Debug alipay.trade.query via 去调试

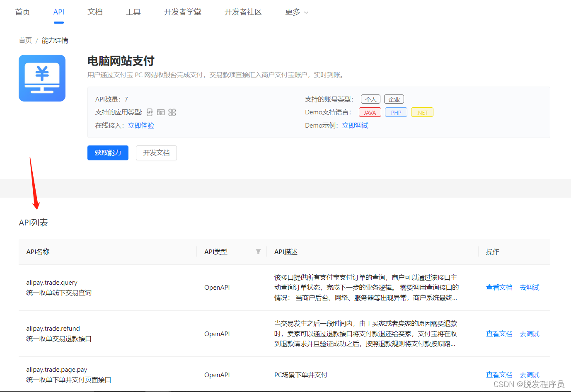[530, 287]
